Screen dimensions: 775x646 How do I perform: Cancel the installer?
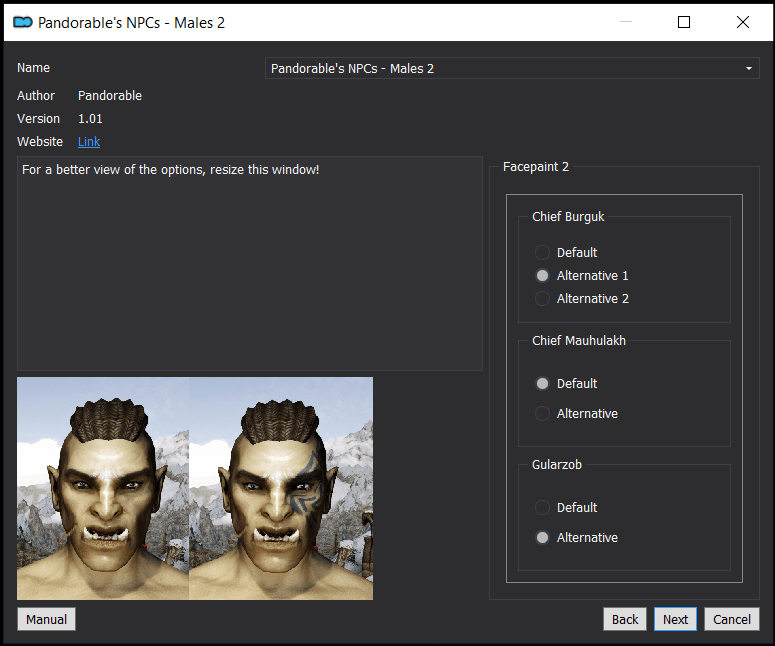point(732,619)
